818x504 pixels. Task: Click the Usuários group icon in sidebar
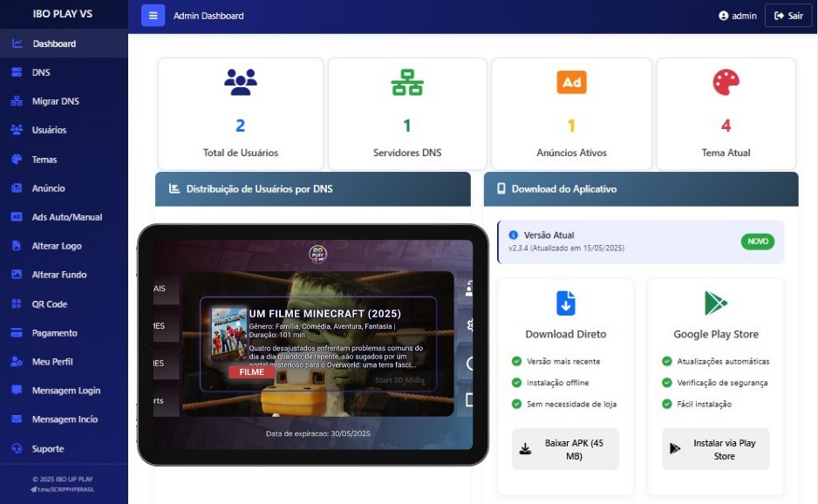click(17, 130)
